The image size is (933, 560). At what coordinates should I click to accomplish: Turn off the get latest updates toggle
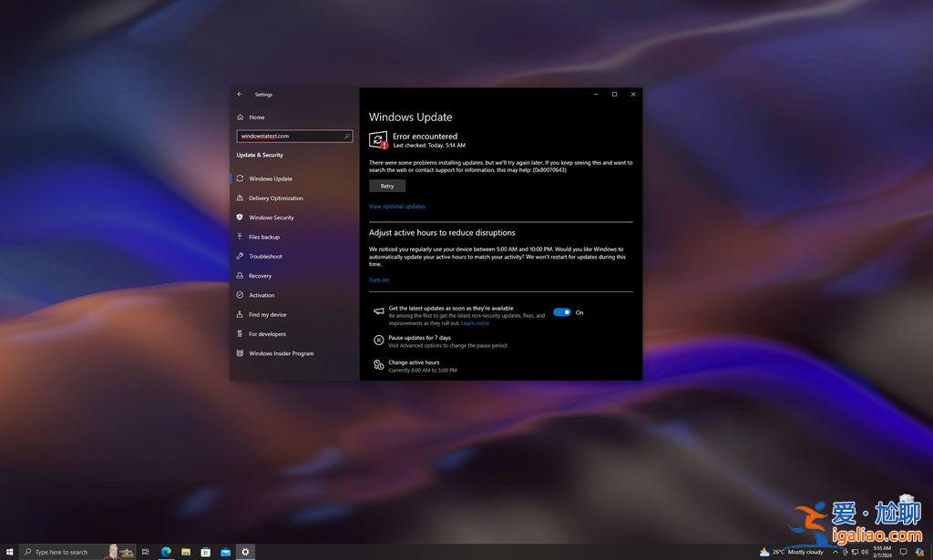point(562,312)
